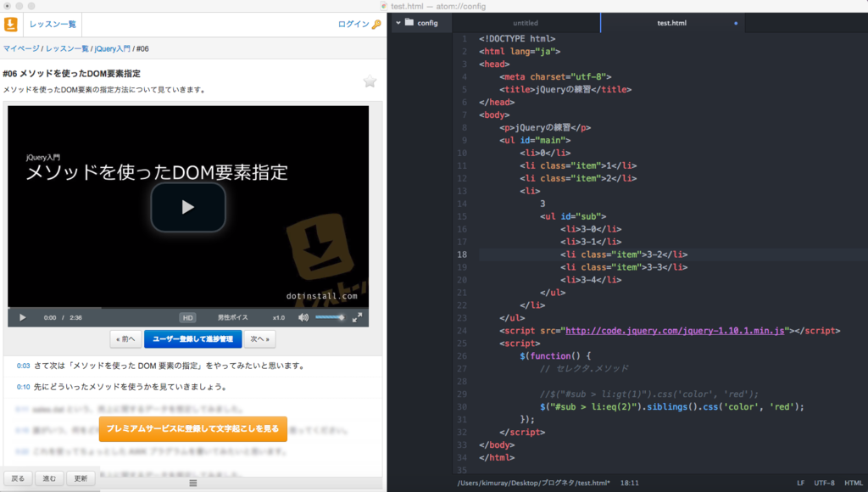Open the レッスン一覧 breadcrumb link
This screenshot has height=492, width=868.
(x=67, y=48)
